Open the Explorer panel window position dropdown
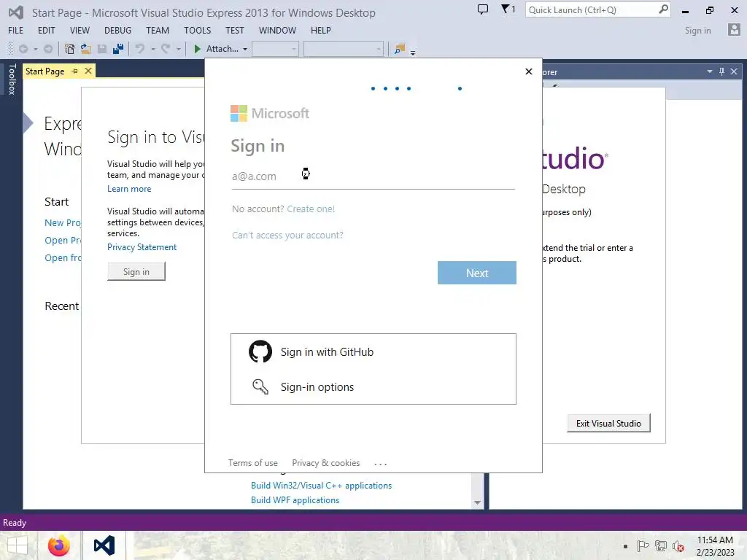 coord(709,71)
